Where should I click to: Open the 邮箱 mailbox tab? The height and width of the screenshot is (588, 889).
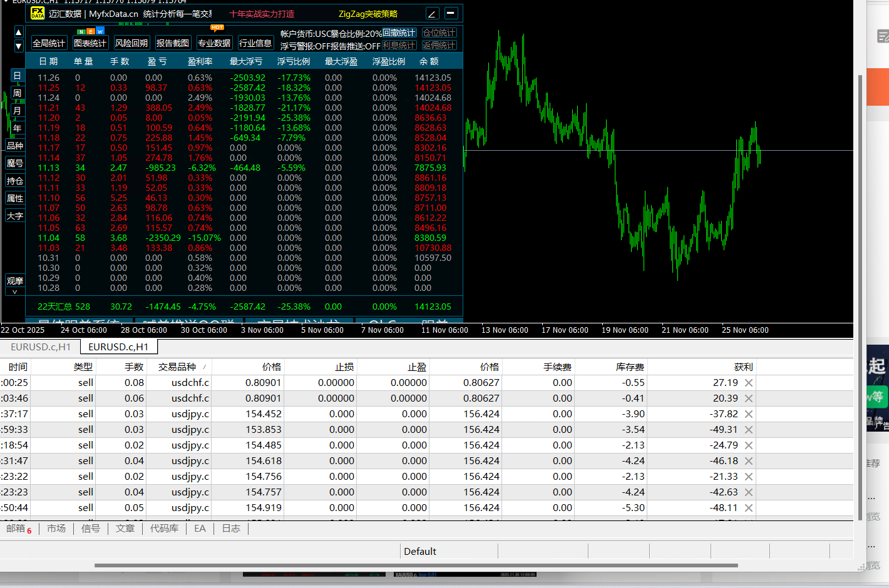[16, 529]
